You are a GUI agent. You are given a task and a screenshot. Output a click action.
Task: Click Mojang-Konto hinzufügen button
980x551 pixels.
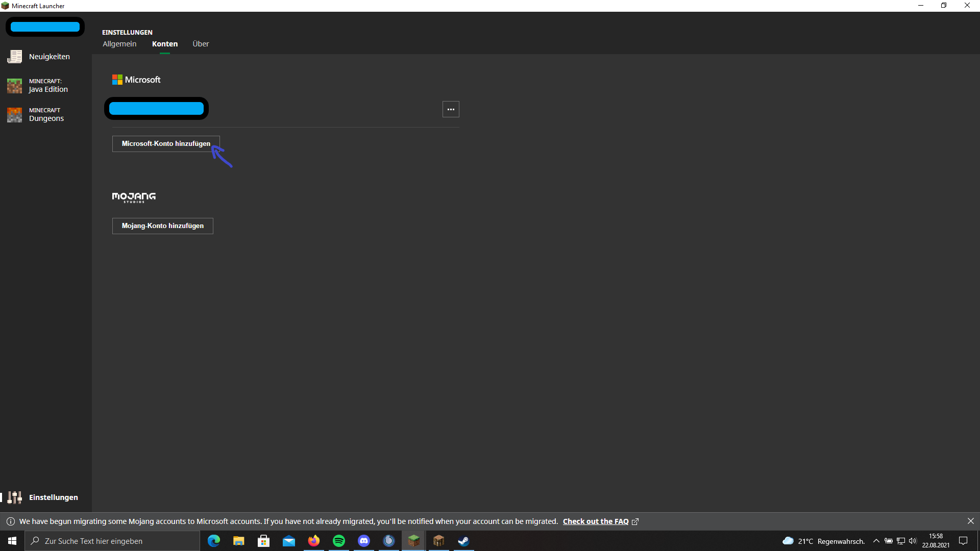click(x=163, y=226)
